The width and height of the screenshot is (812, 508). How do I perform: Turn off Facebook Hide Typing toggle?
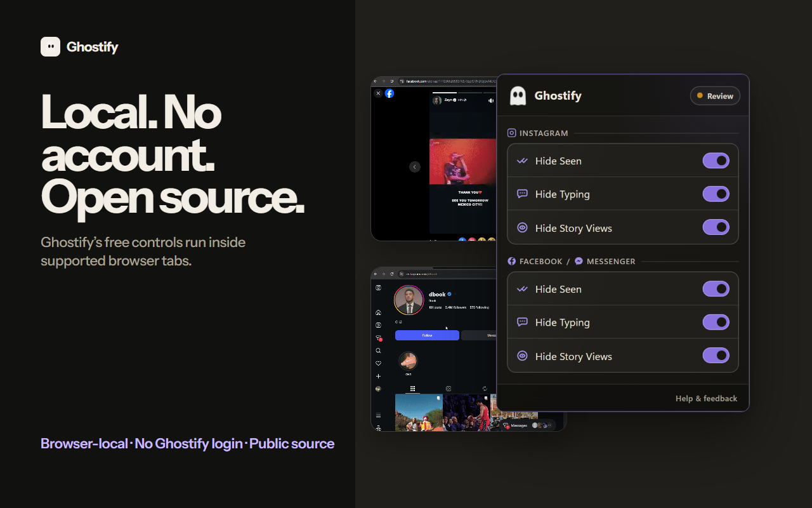click(716, 322)
